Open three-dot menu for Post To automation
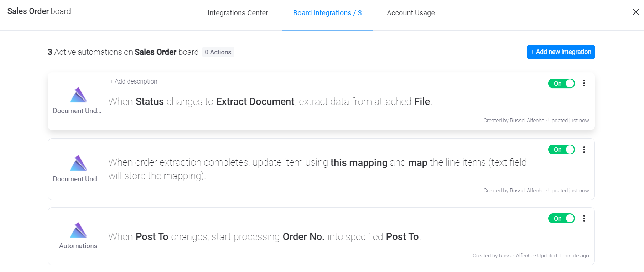The height and width of the screenshot is (272, 644). 584,218
